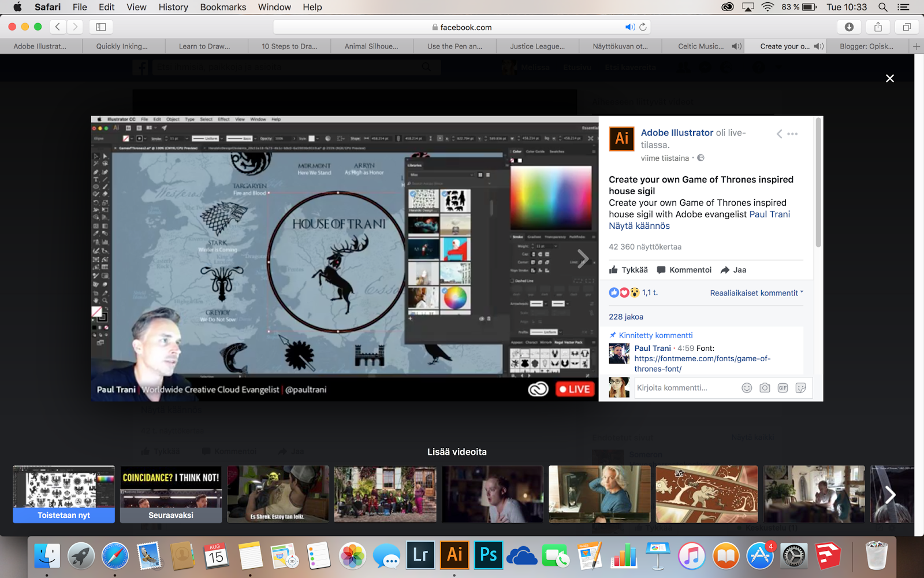Mute the Celtic Music tab audio

[736, 46]
